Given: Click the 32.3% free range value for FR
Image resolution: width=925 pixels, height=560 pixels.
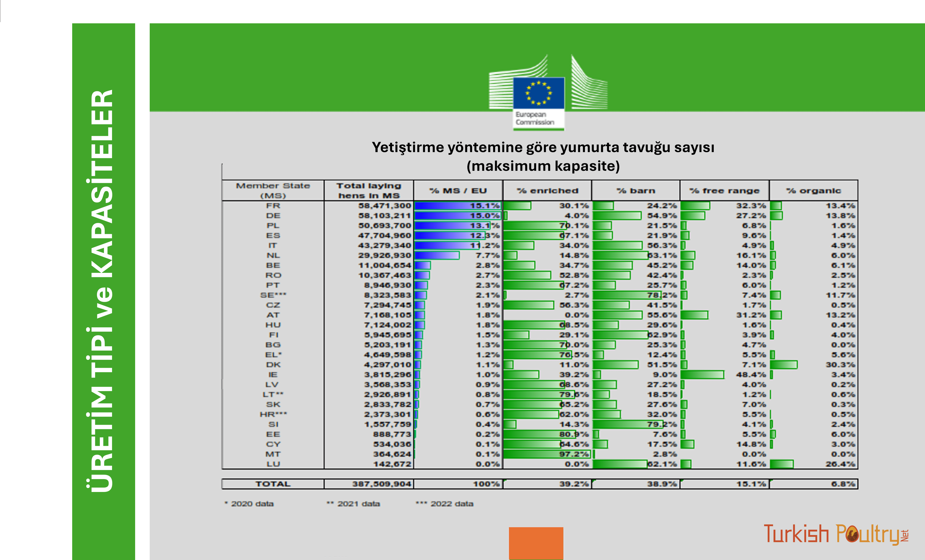Looking at the screenshot, I should tap(751, 206).
